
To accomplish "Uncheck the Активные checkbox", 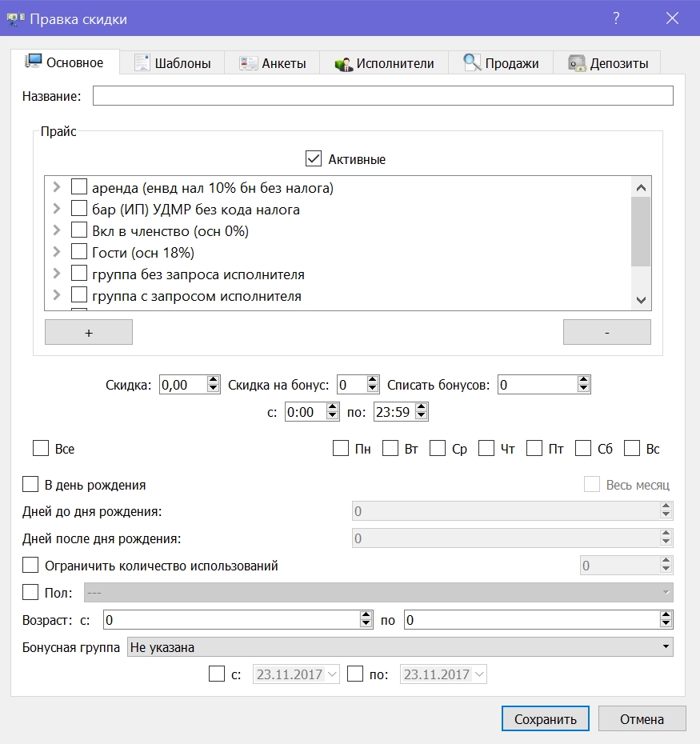I will 314,158.
